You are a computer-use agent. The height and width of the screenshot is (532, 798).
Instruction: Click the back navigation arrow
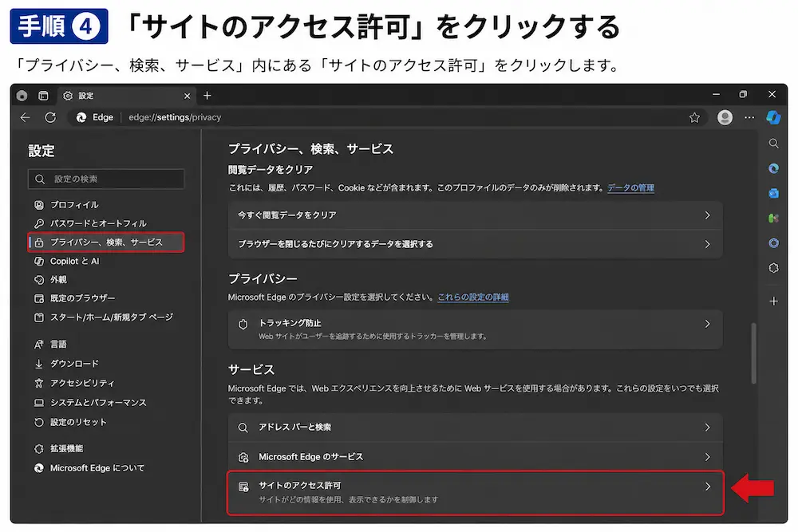25,117
